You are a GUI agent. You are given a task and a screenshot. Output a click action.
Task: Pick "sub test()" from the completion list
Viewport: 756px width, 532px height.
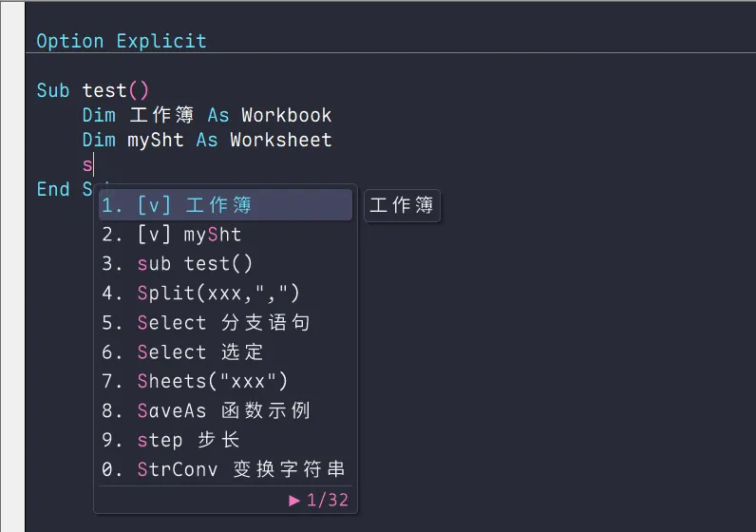225,264
